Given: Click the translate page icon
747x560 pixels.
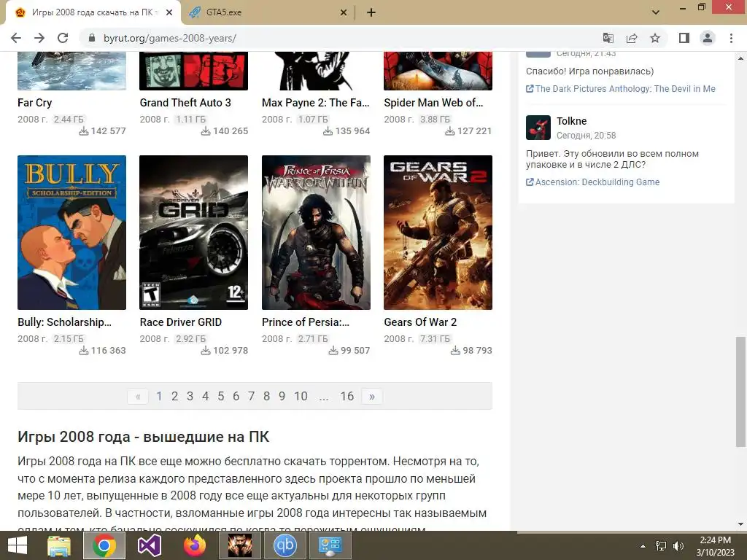Looking at the screenshot, I should point(608,38).
